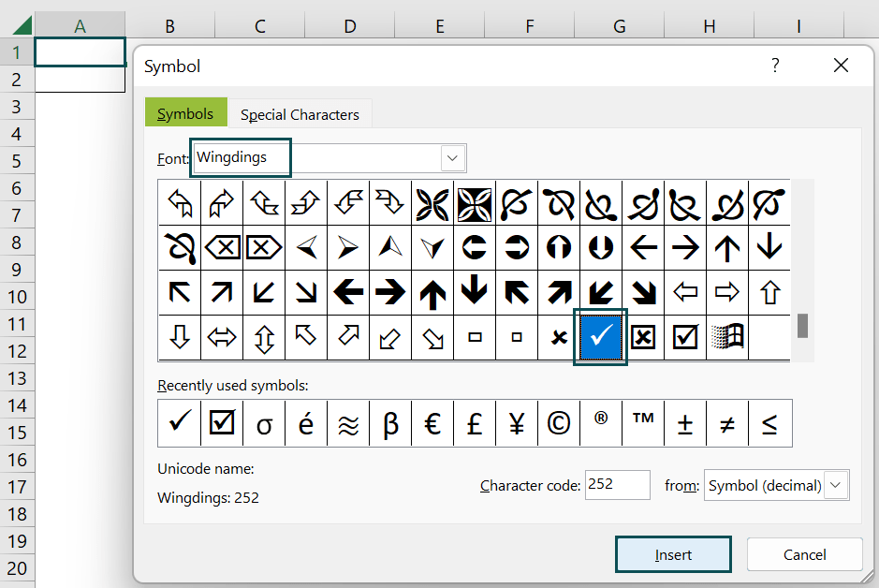Select the boxed X symbol next to the check mark

click(642, 338)
